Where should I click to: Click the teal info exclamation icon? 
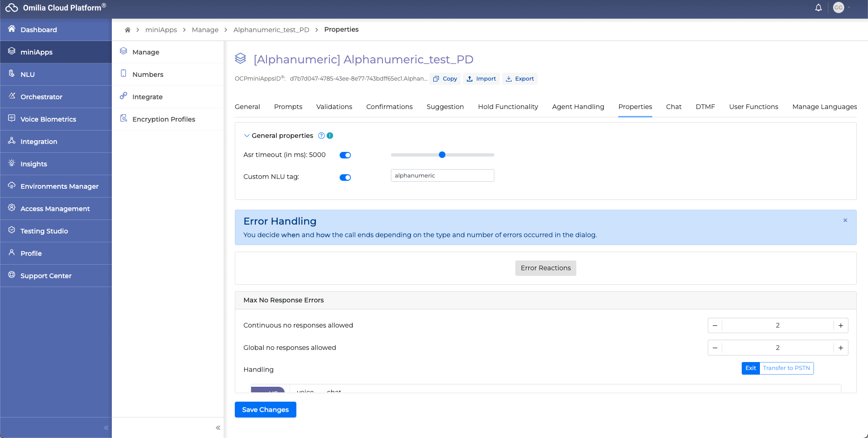pos(330,136)
